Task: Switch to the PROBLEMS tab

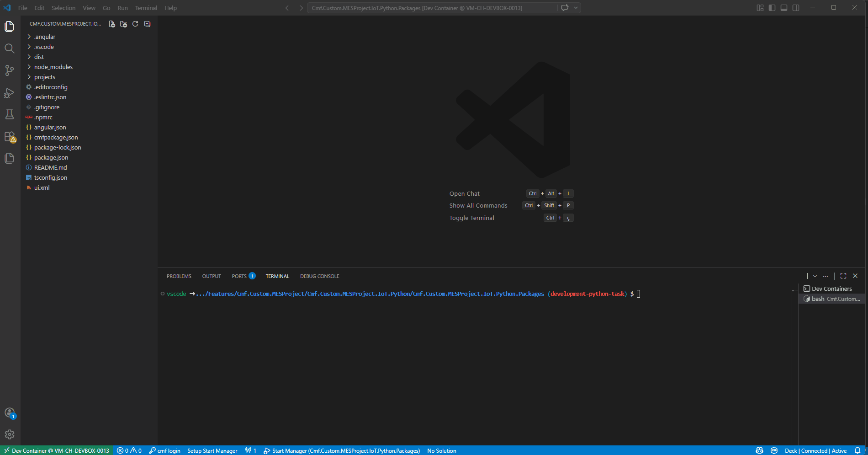Action: pyautogui.click(x=179, y=276)
